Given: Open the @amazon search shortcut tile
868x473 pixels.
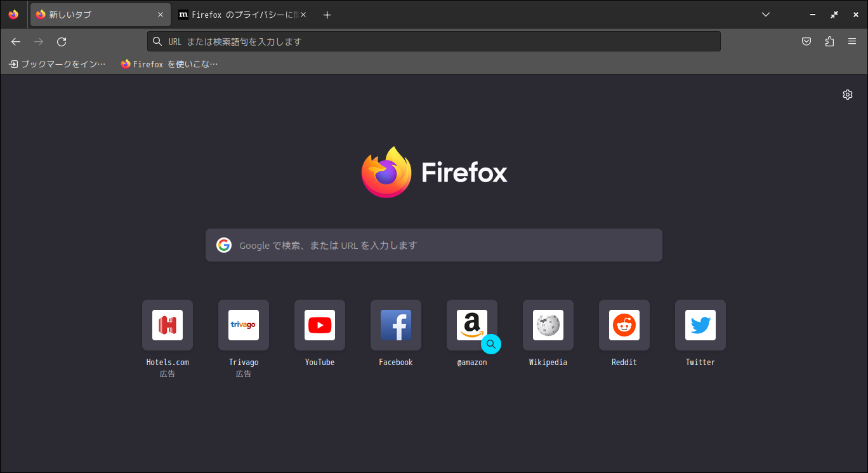Looking at the screenshot, I should tap(472, 325).
